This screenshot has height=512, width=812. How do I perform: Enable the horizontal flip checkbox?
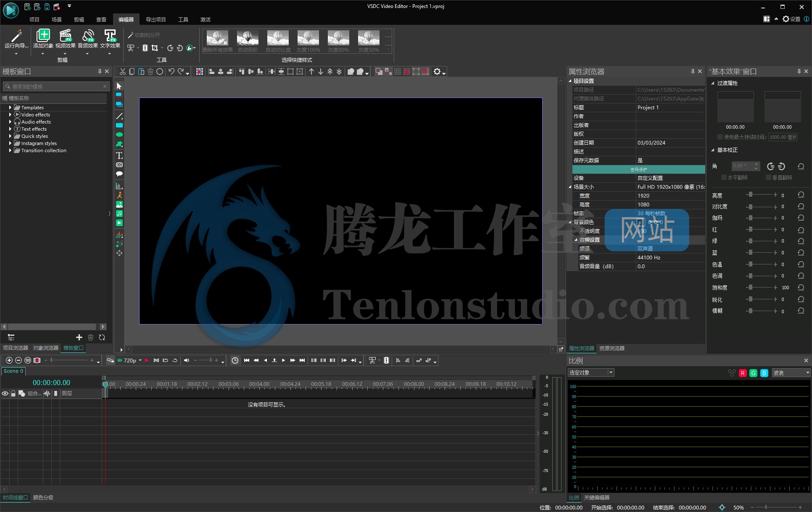pos(724,177)
